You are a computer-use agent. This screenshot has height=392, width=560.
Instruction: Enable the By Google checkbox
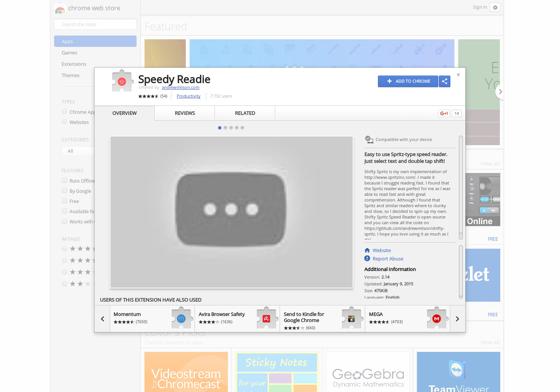coord(64,191)
